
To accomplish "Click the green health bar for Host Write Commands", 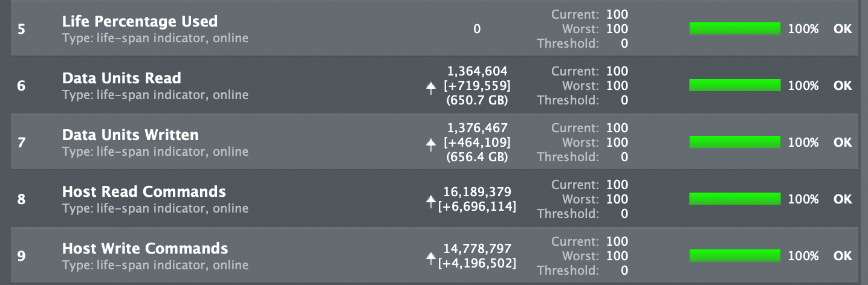I will click(735, 255).
